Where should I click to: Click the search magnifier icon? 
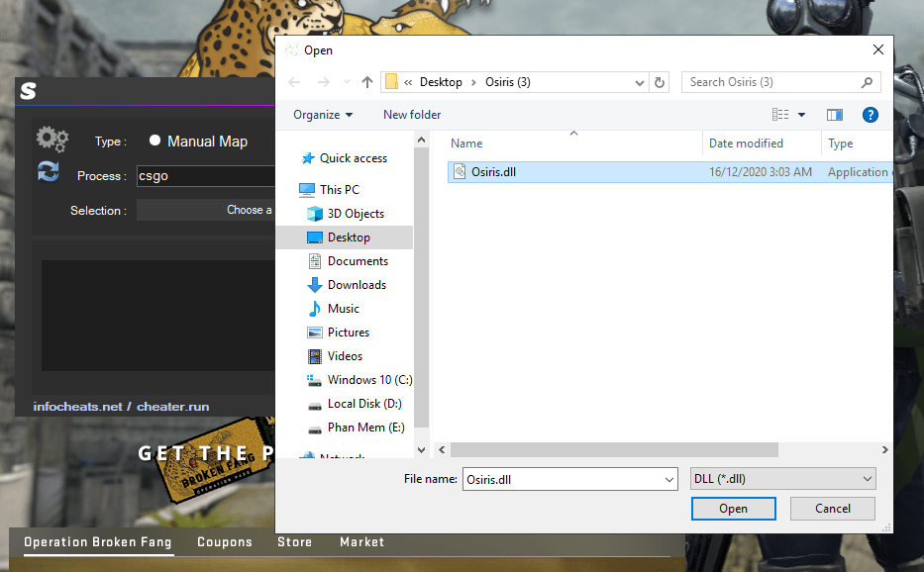pos(867,82)
